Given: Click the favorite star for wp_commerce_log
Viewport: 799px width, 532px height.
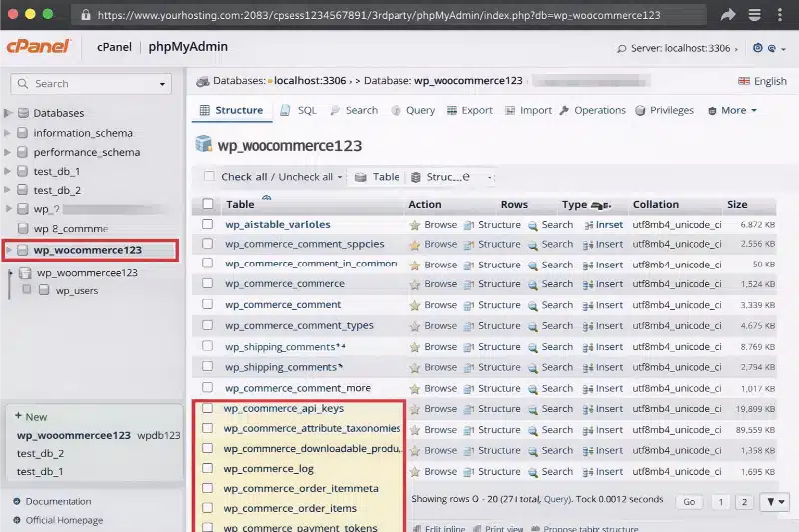Looking at the screenshot, I should point(415,472).
